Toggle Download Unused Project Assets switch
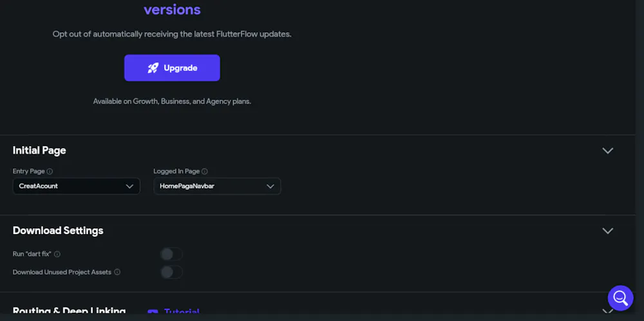The height and width of the screenshot is (321, 644). 171,272
